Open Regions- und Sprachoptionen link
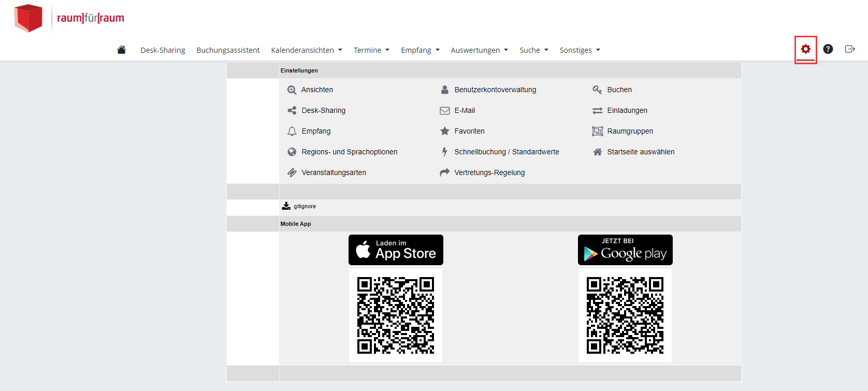The height and width of the screenshot is (391, 868). pyautogui.click(x=350, y=152)
